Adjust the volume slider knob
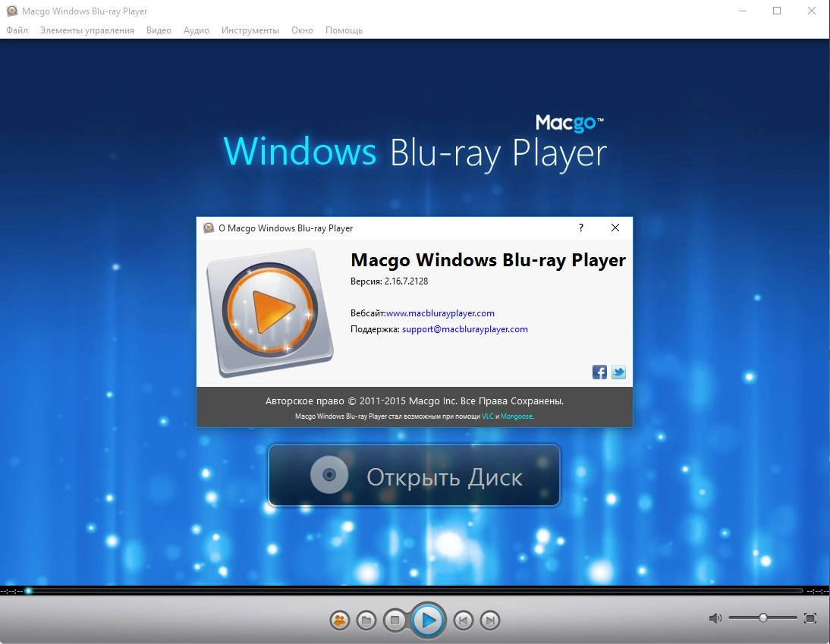Screen dimensions: 830x644 coord(762,617)
